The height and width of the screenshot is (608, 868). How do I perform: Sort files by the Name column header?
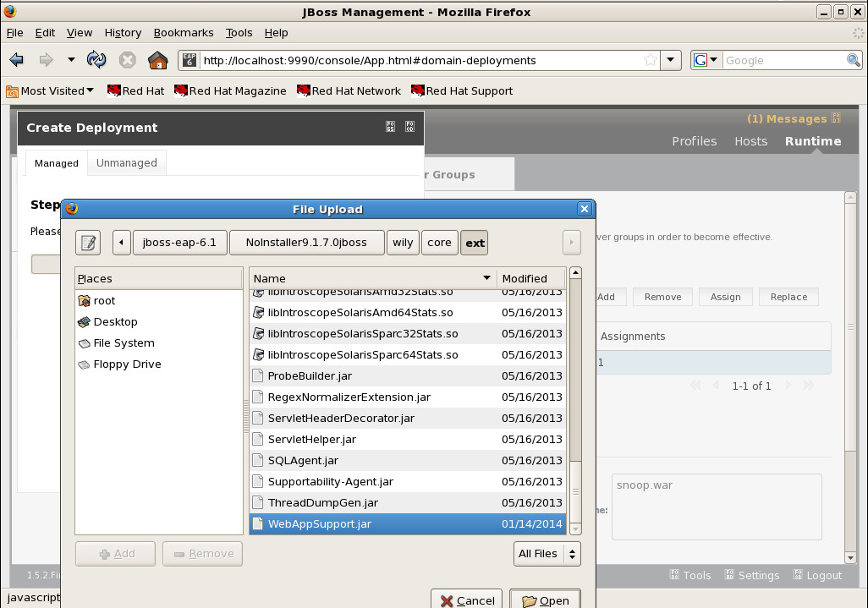pyautogui.click(x=372, y=278)
